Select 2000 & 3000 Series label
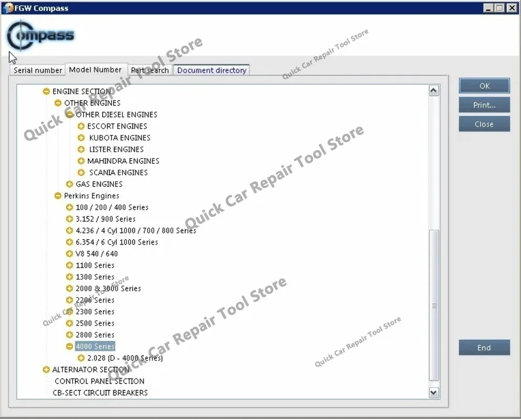The height and width of the screenshot is (420, 521). (108, 289)
